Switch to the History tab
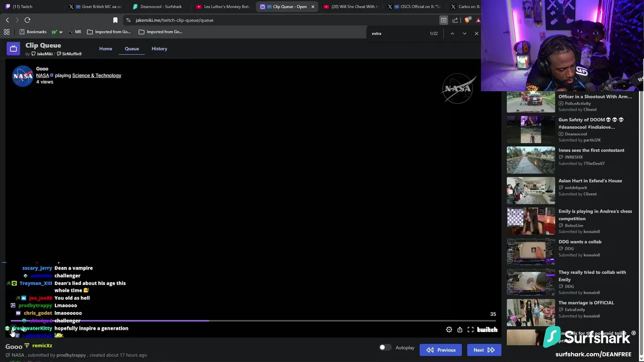Image resolution: width=644 pixels, height=362 pixels. [x=159, y=49]
